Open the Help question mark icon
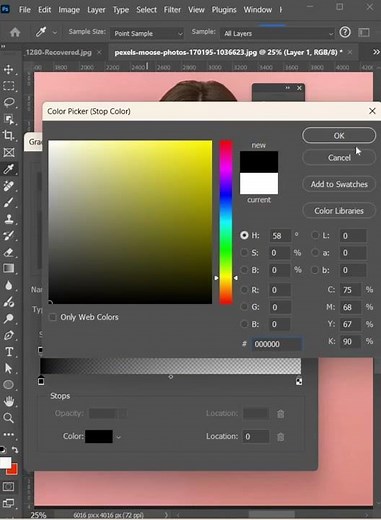This screenshot has width=381, height=520. 345,32
